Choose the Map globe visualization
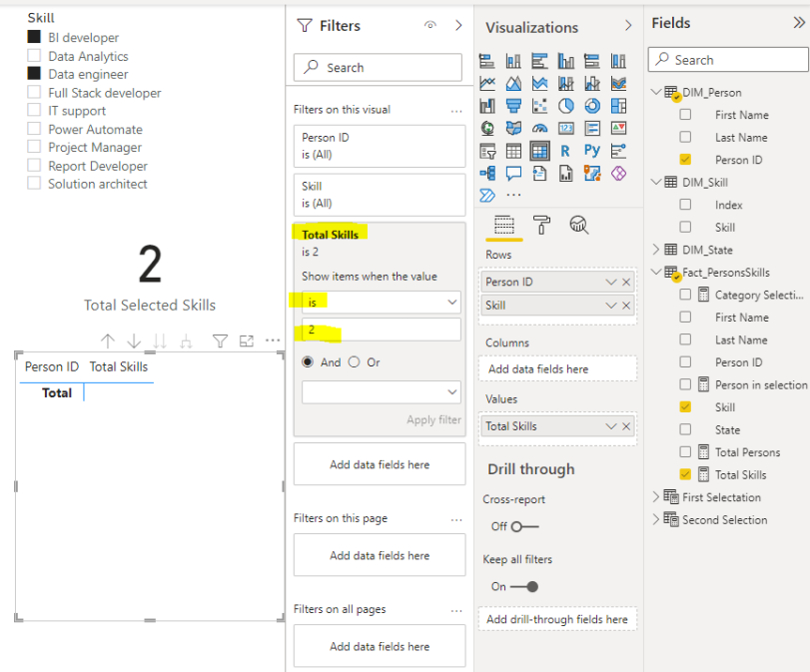This screenshot has width=810, height=672. point(487,128)
